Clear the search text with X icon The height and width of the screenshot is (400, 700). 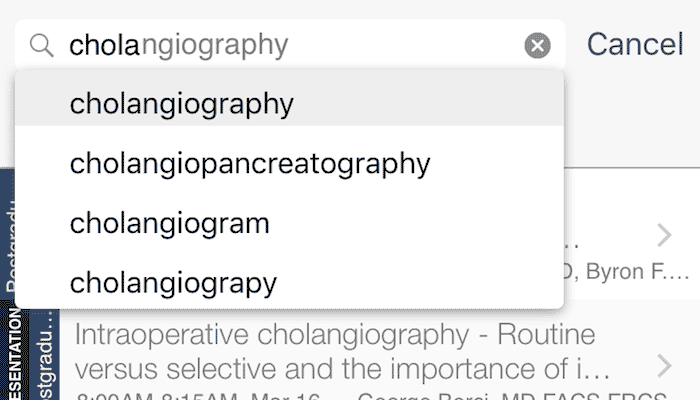[x=537, y=46]
